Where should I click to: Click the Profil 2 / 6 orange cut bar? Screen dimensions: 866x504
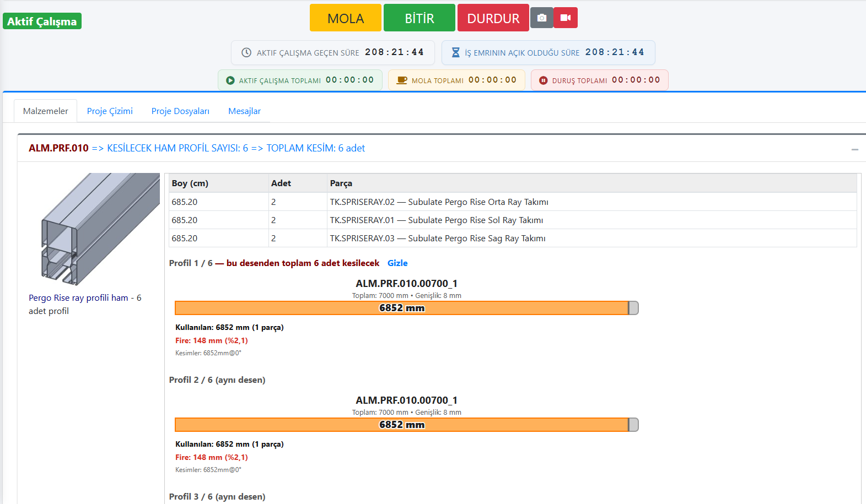pos(402,425)
